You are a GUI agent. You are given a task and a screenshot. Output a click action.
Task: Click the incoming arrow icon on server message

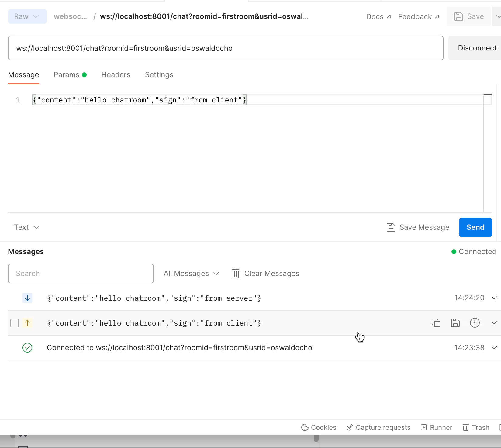(x=27, y=298)
